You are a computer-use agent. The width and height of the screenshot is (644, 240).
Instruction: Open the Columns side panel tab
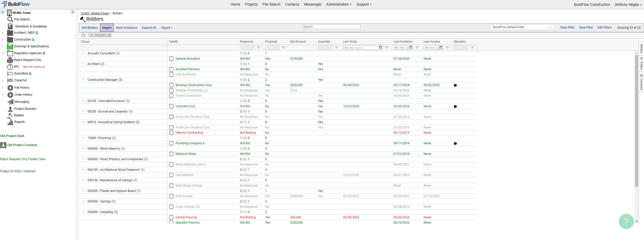pyautogui.click(x=641, y=82)
